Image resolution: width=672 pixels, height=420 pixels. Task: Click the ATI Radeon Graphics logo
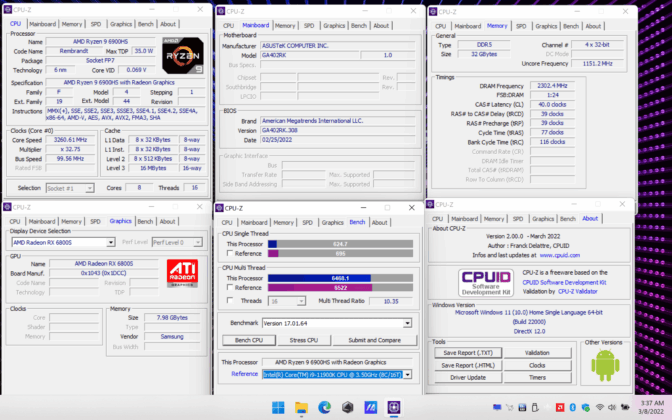pyautogui.click(x=182, y=273)
